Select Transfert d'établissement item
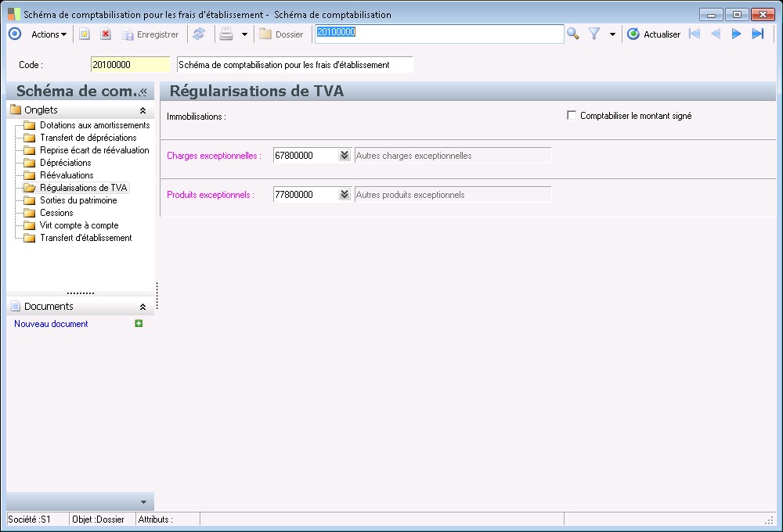 [86, 238]
